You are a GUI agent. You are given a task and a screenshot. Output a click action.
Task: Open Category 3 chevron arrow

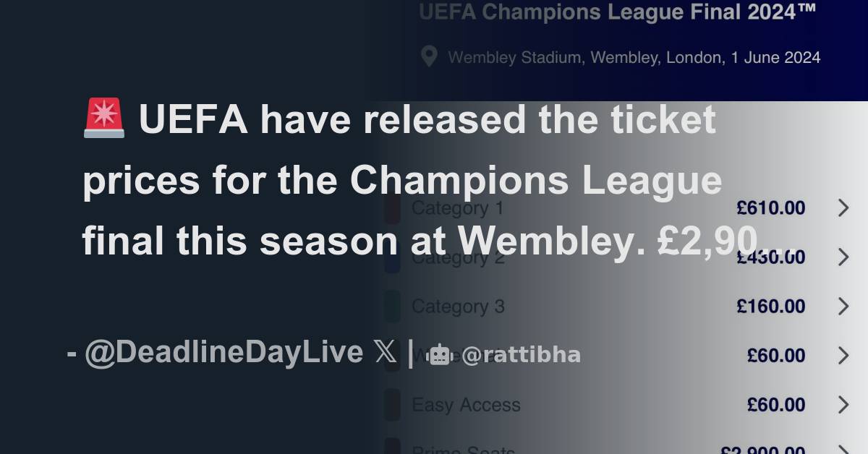click(x=843, y=307)
